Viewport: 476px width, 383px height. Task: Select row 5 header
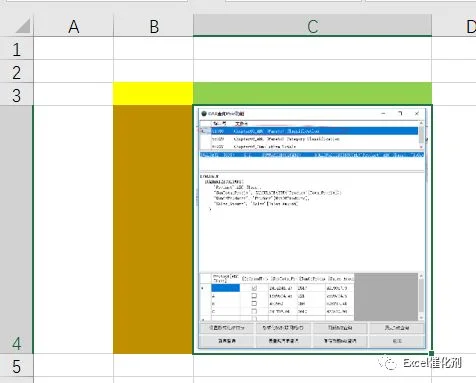coord(16,366)
